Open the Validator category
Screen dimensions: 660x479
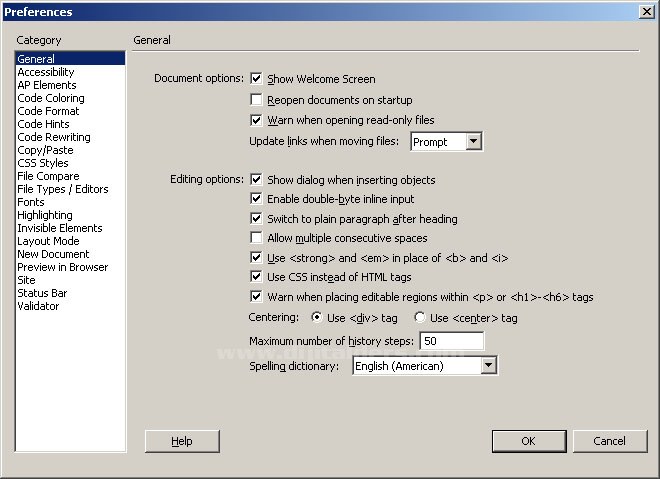coord(38,306)
